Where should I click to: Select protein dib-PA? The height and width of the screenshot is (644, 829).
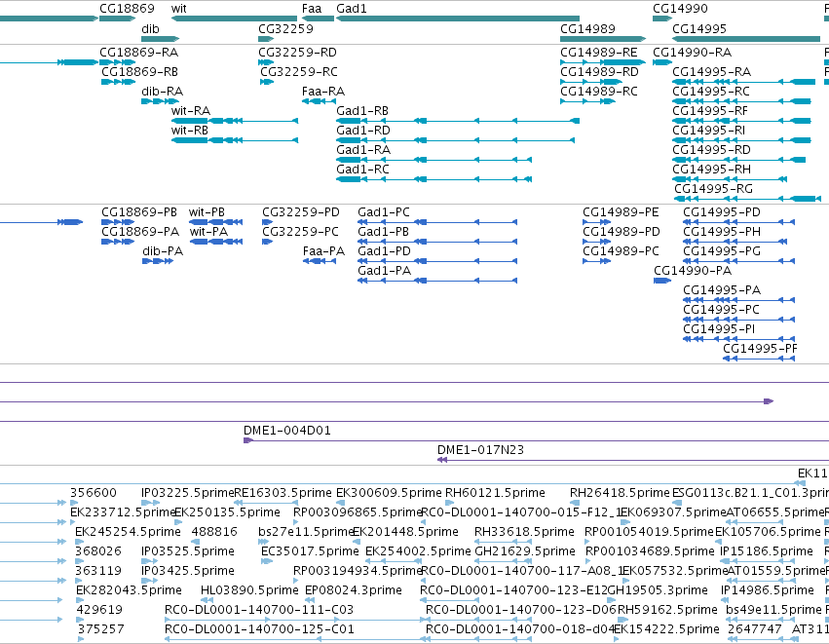pos(163,251)
